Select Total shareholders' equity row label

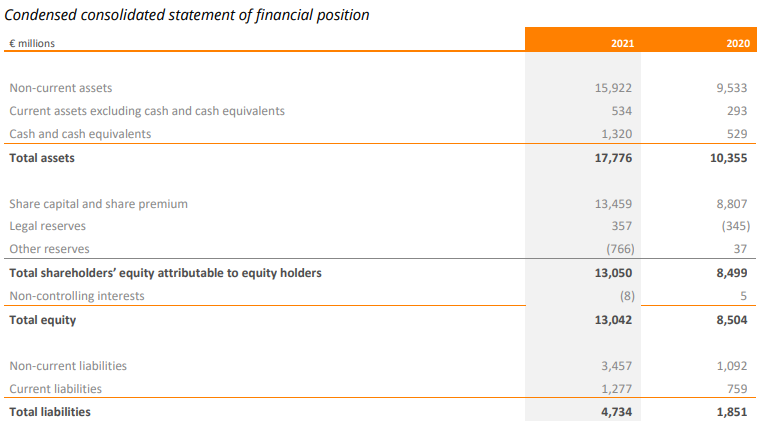(165, 273)
